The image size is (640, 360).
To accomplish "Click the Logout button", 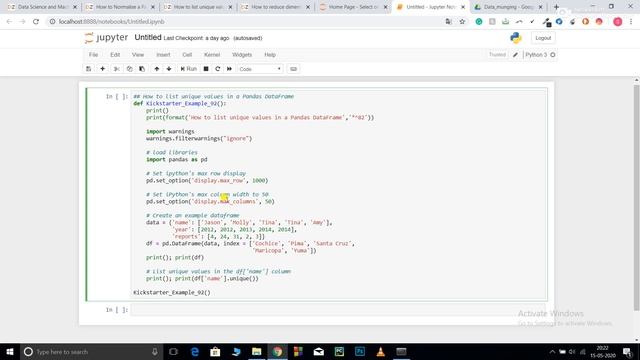I will [x=543, y=38].
